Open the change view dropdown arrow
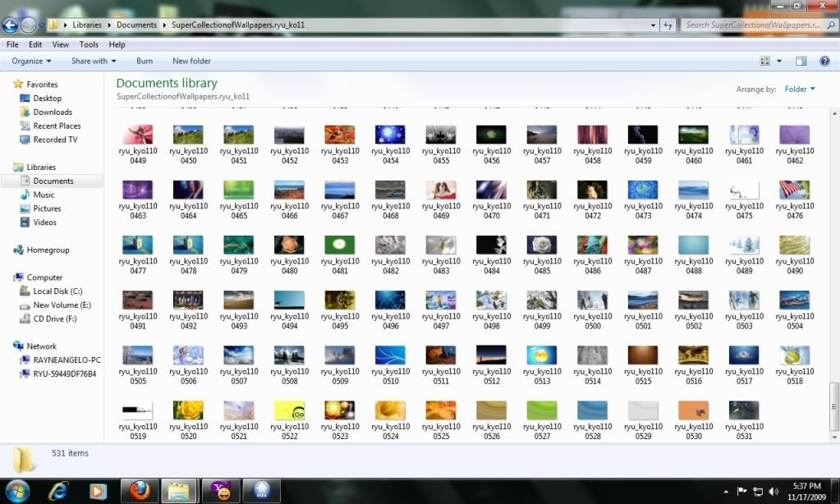The height and width of the screenshot is (504, 840). (779, 61)
